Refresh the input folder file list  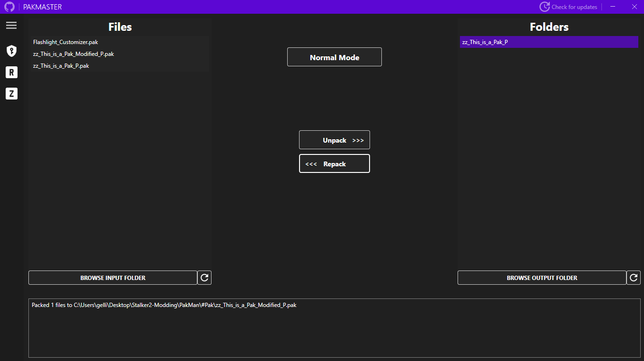[x=204, y=278]
